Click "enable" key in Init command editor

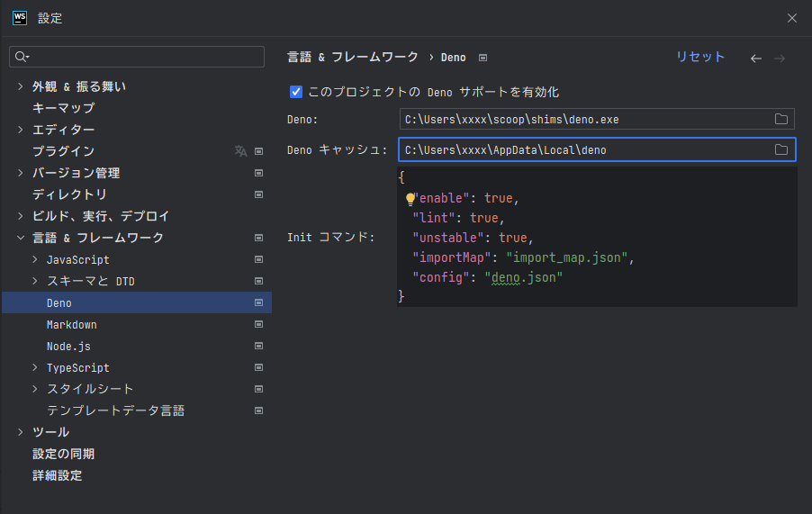(x=441, y=198)
